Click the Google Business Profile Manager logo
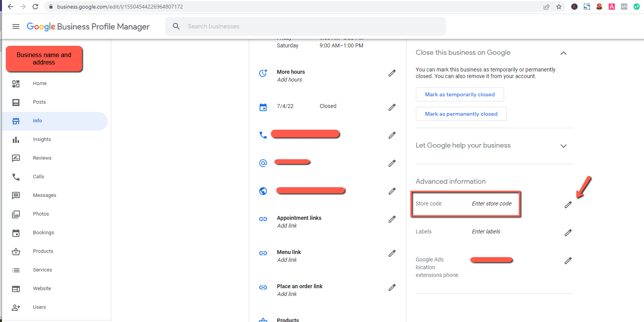Viewport: 644px width, 322px height. point(88,26)
